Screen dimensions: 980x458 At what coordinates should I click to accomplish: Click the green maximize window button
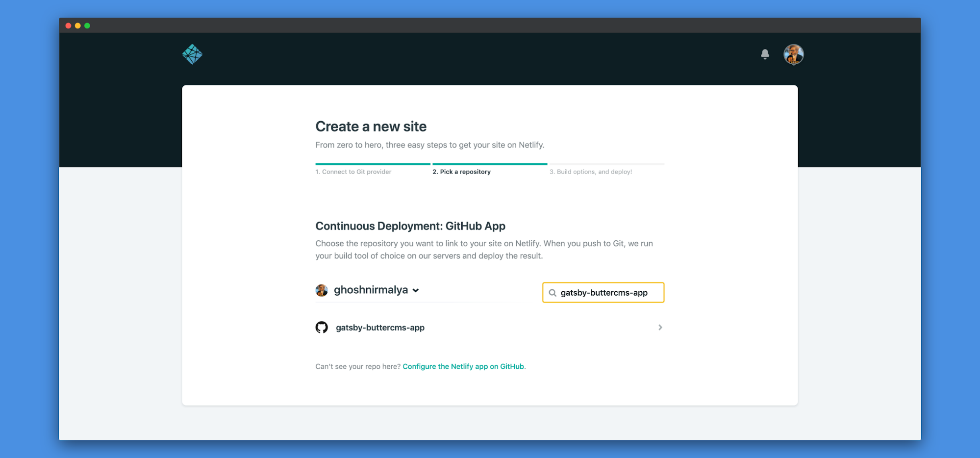pyautogui.click(x=87, y=25)
